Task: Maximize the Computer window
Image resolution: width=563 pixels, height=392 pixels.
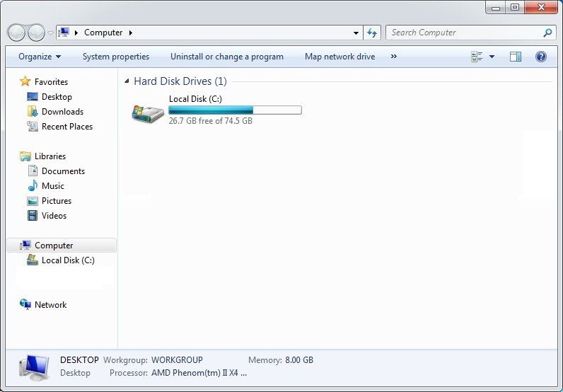Action: coord(515,7)
